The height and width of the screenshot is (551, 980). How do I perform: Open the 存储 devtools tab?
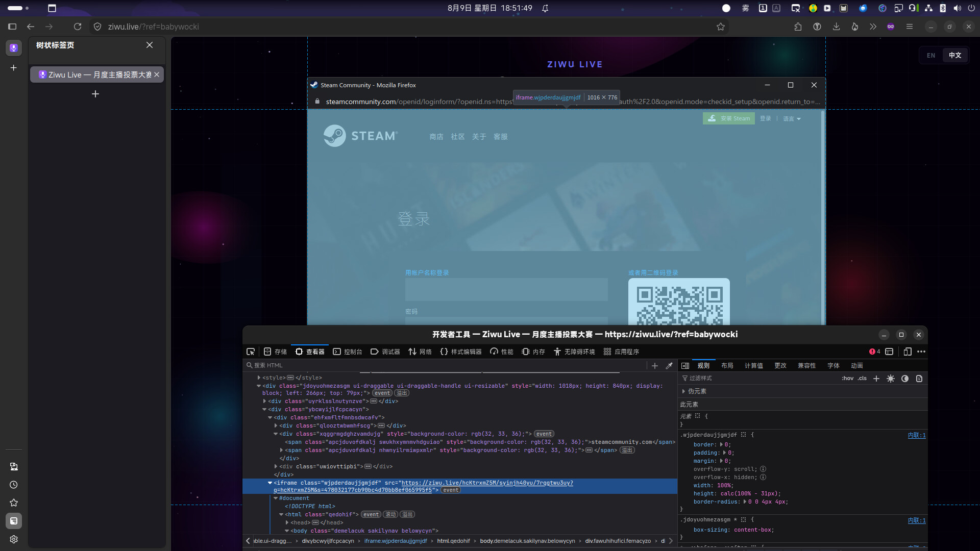pyautogui.click(x=275, y=352)
